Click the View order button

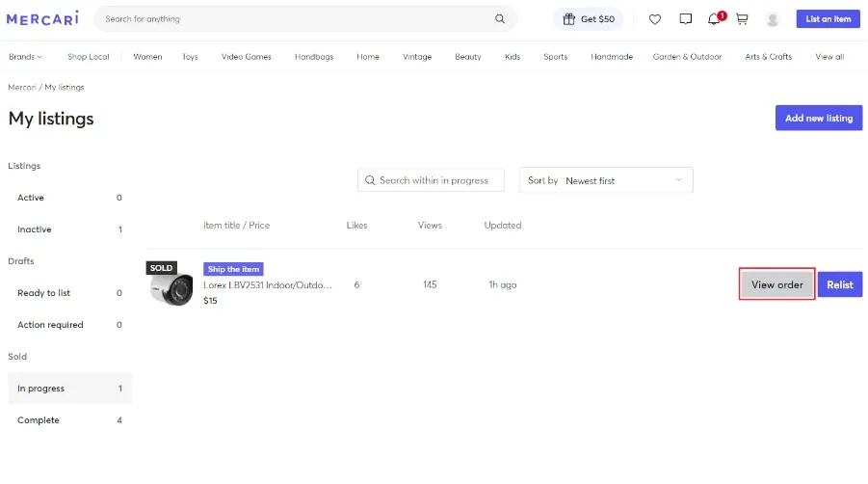click(x=776, y=284)
